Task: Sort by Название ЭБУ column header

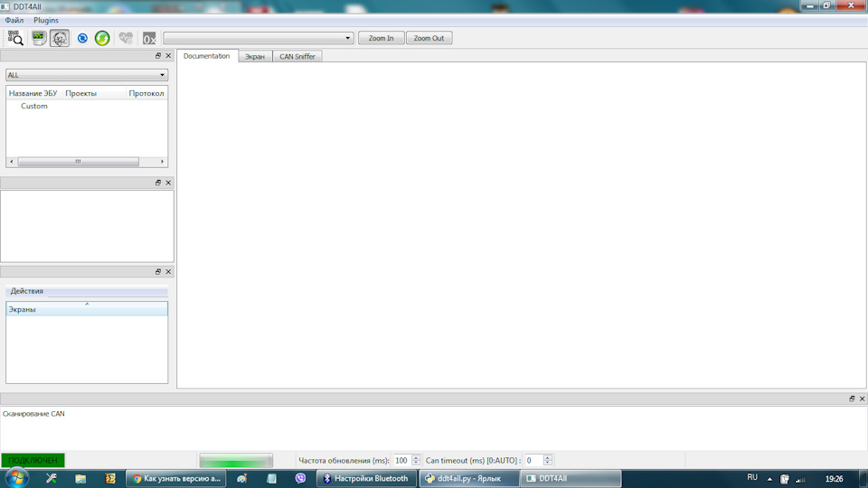Action: [33, 93]
